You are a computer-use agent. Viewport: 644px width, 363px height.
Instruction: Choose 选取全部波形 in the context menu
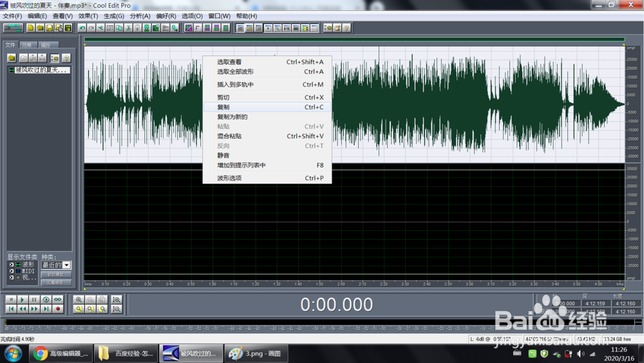point(267,72)
